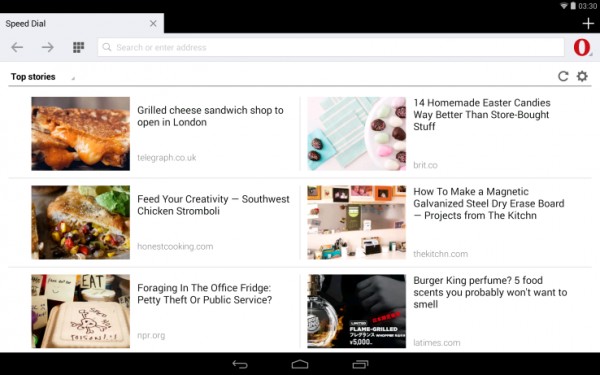Viewport: 600px width, 375px height.
Task: Open the Speed Dial grid icon
Action: pyautogui.click(x=78, y=47)
